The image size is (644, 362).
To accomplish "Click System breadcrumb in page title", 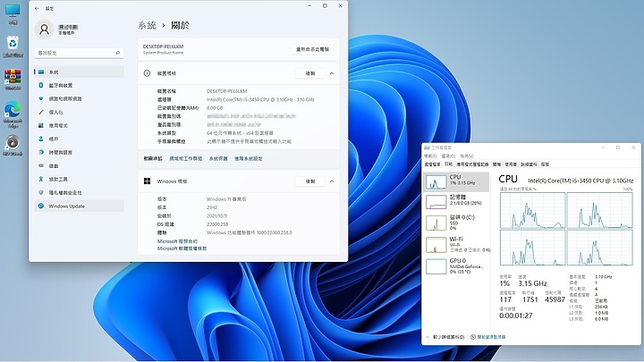I will coord(147,25).
